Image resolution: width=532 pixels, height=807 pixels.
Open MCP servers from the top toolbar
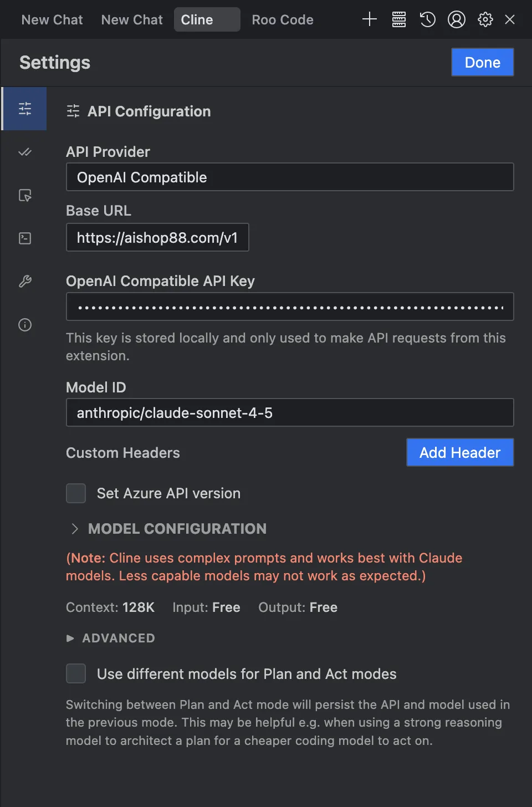[x=398, y=19]
